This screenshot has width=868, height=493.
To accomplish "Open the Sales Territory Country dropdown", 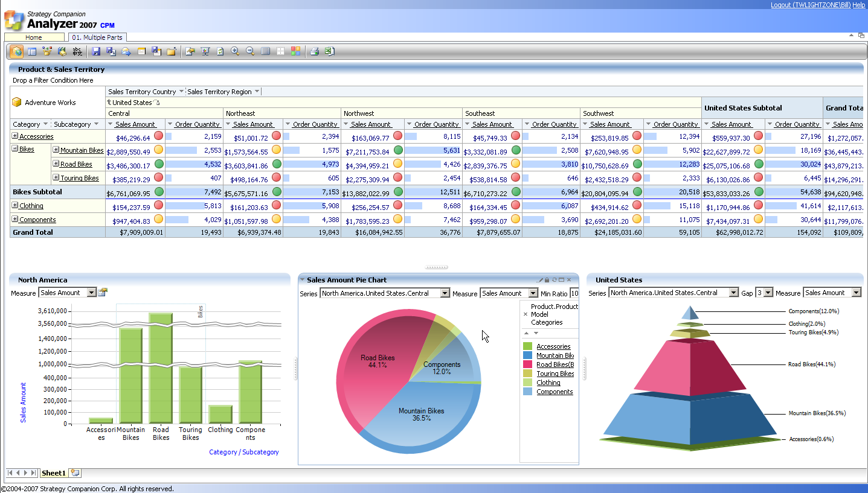I will point(181,92).
